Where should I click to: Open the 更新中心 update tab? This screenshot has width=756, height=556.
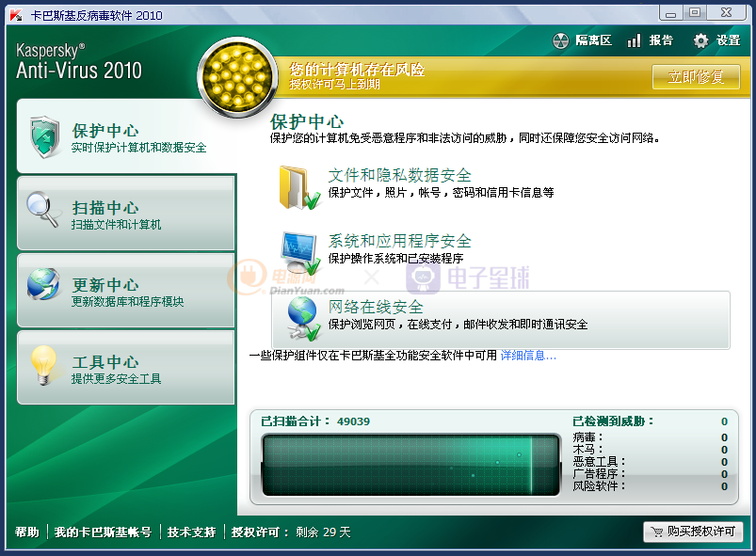[126, 291]
